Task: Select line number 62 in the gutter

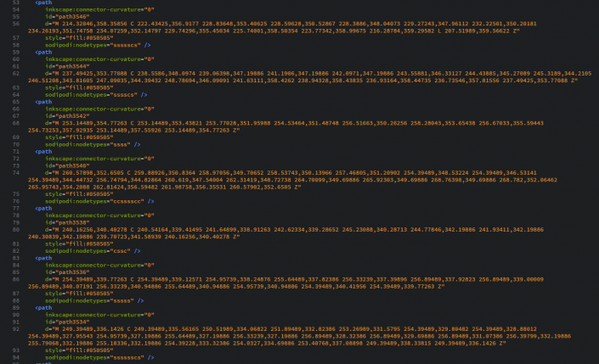Action: (x=15, y=73)
